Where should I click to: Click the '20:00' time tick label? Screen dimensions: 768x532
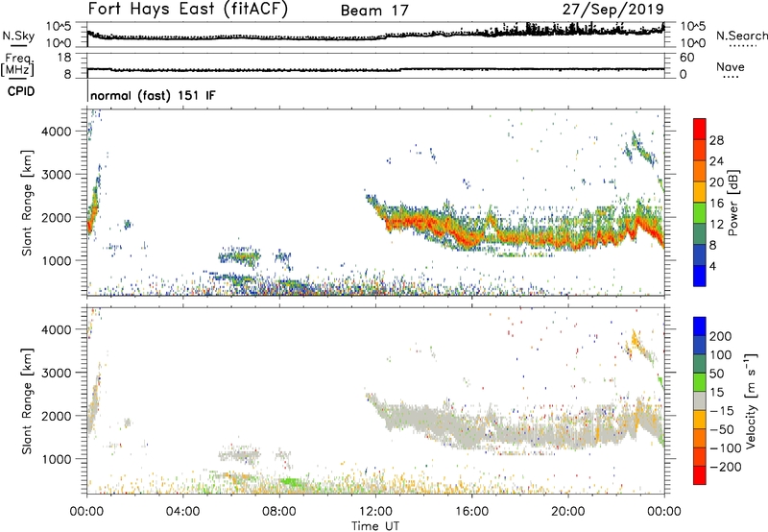[567, 512]
